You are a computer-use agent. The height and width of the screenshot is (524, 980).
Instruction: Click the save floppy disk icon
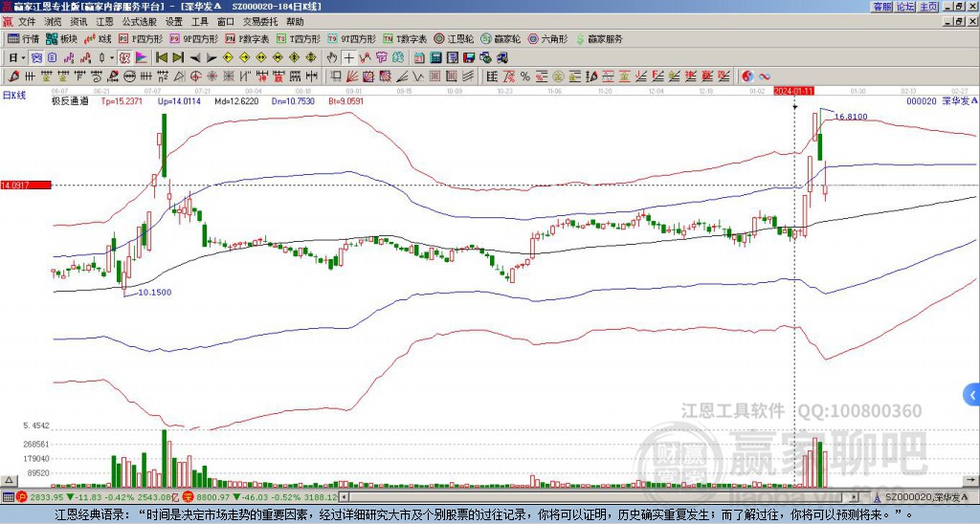tap(469, 57)
